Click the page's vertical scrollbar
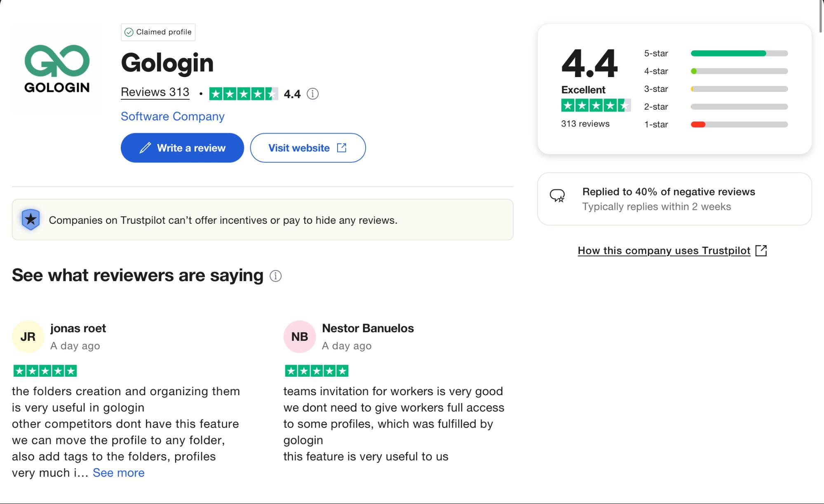The width and height of the screenshot is (824, 504). click(821, 16)
